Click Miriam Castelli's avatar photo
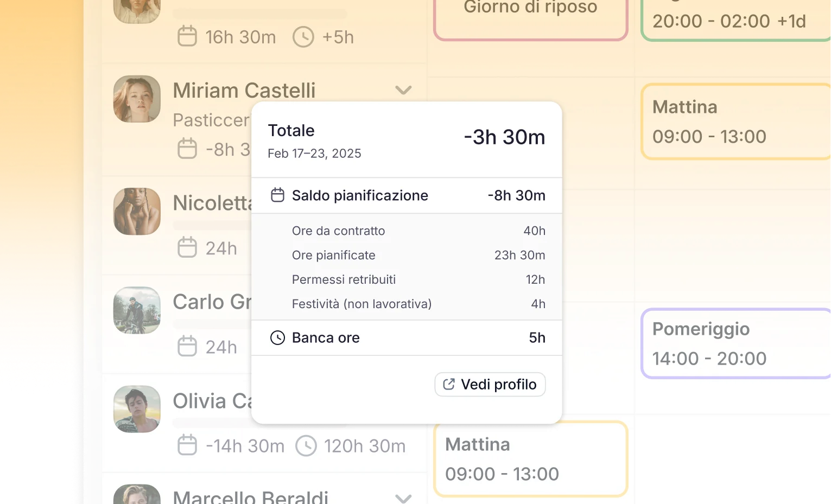 point(137,99)
